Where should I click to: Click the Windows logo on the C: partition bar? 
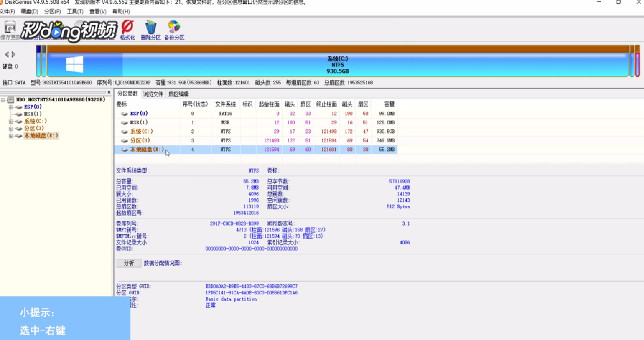click(x=75, y=64)
